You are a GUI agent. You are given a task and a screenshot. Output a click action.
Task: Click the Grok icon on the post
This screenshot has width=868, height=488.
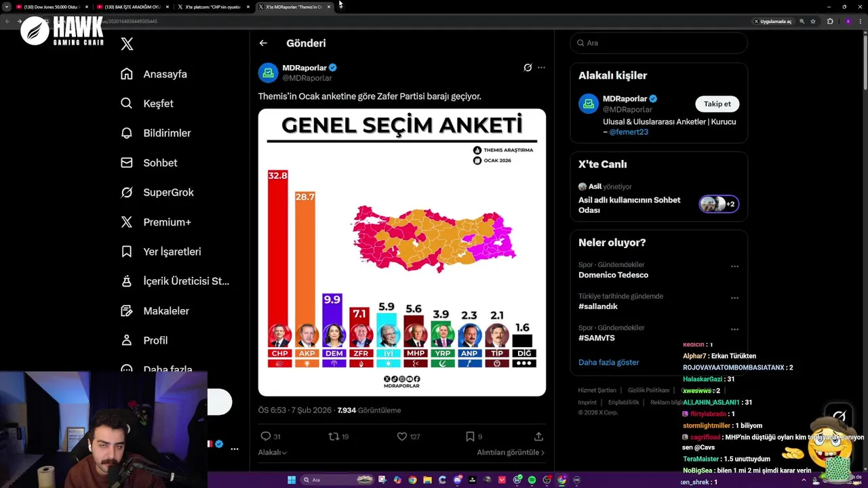coord(528,68)
